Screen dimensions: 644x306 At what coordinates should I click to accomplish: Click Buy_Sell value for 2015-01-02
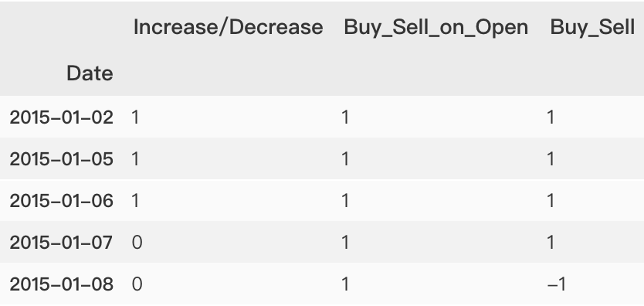pos(551,117)
